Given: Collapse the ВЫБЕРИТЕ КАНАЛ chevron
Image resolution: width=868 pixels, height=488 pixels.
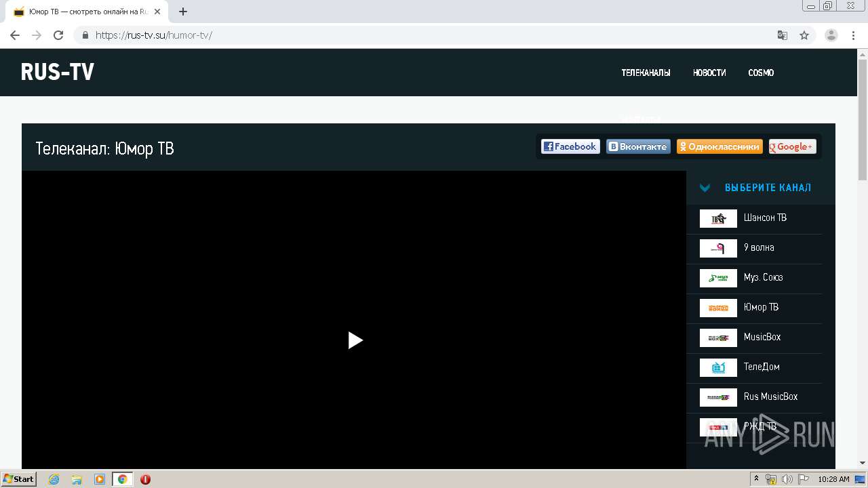Looking at the screenshot, I should (x=705, y=188).
